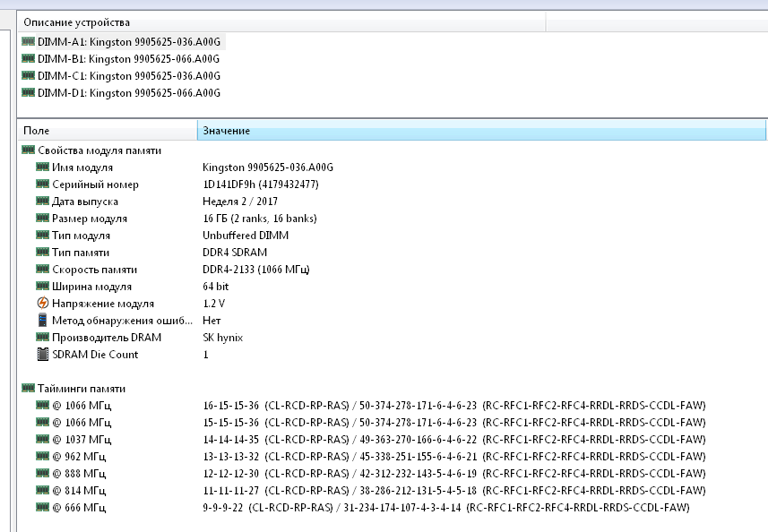The height and width of the screenshot is (532, 768).
Task: Click icon of timing row with CL 16
Action: tap(43, 405)
